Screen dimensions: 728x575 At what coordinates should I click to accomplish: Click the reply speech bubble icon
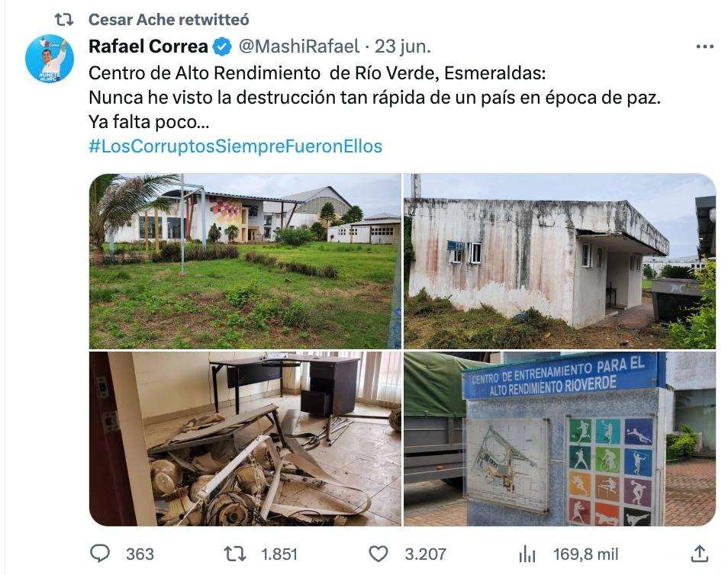point(99,553)
